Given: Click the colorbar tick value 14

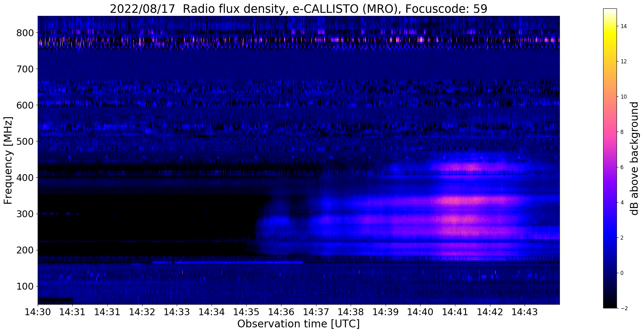Looking at the screenshot, I should 624,26.
